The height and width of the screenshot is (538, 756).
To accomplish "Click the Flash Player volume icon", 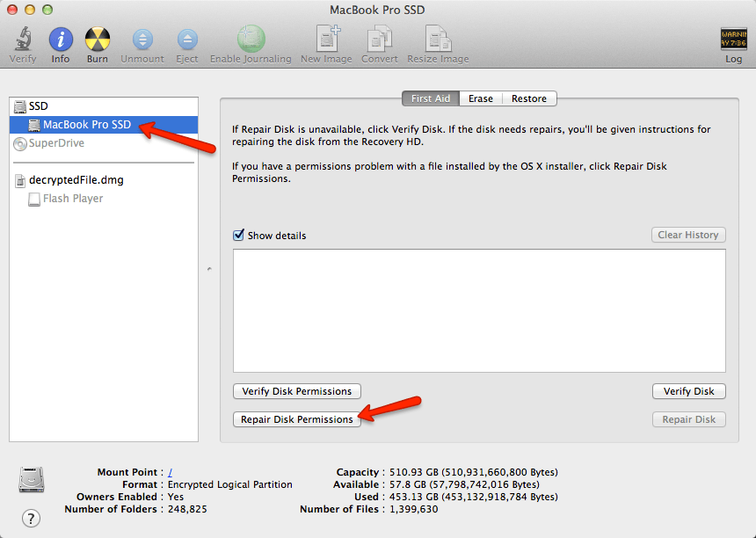I will (34, 199).
